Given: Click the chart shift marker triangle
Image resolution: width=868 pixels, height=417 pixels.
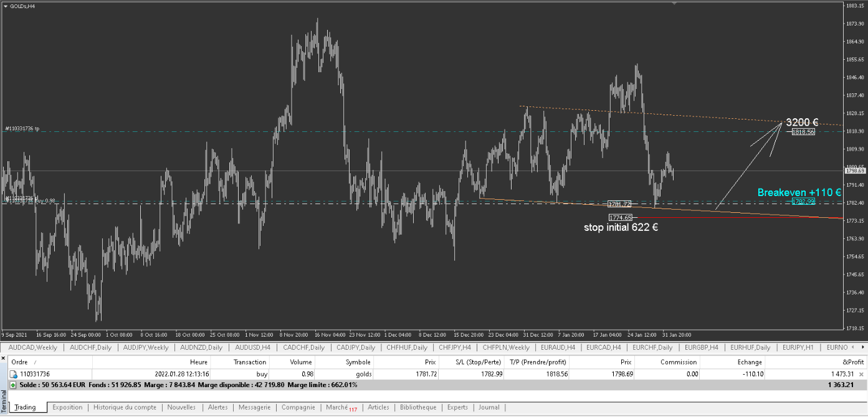Looking at the screenshot, I should point(673,3).
